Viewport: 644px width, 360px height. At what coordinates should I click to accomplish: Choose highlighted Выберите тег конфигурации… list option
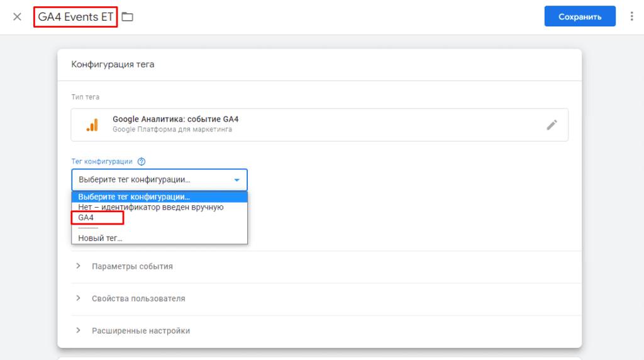(159, 197)
